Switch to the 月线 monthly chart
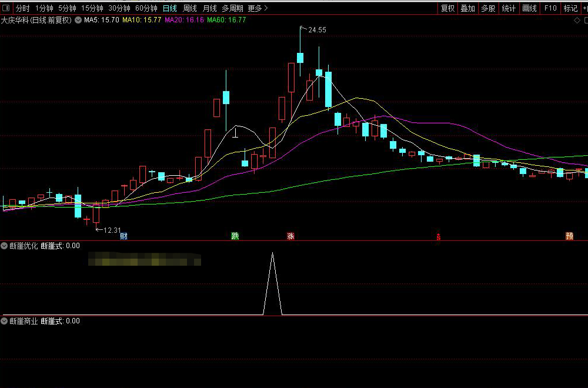This screenshot has height=388, width=588. point(210,8)
